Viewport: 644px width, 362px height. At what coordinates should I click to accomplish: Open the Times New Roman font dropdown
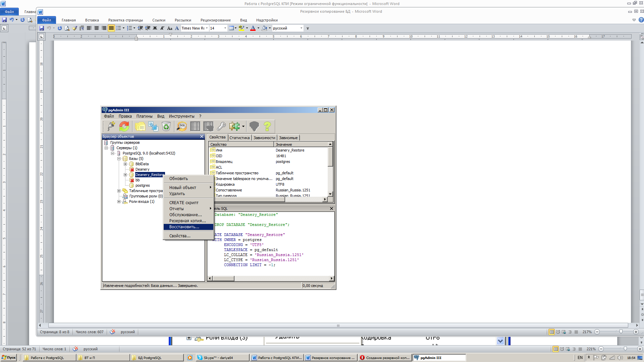207,28
